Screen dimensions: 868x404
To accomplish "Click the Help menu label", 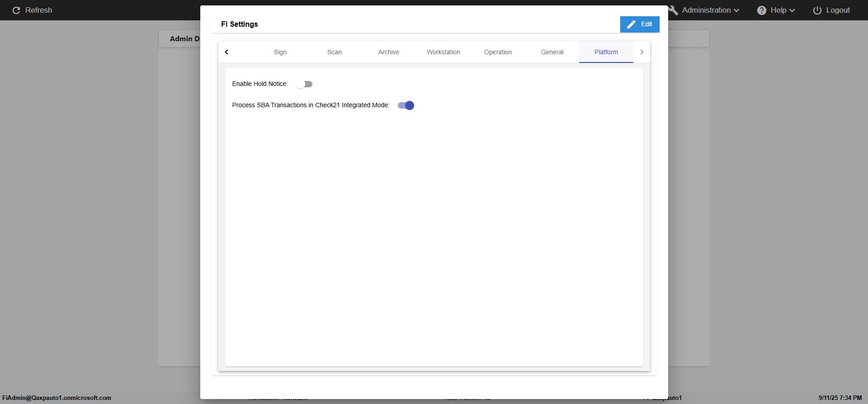I will [778, 10].
